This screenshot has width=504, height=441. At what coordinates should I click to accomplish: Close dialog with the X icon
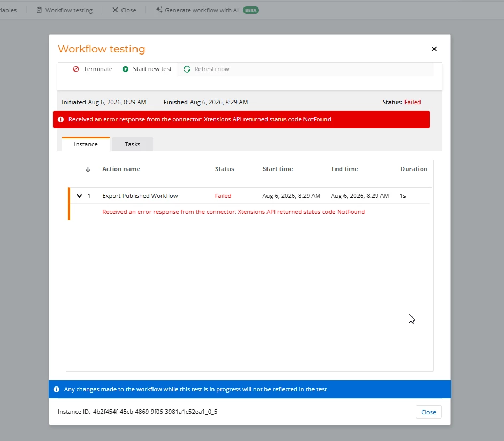[x=434, y=49]
